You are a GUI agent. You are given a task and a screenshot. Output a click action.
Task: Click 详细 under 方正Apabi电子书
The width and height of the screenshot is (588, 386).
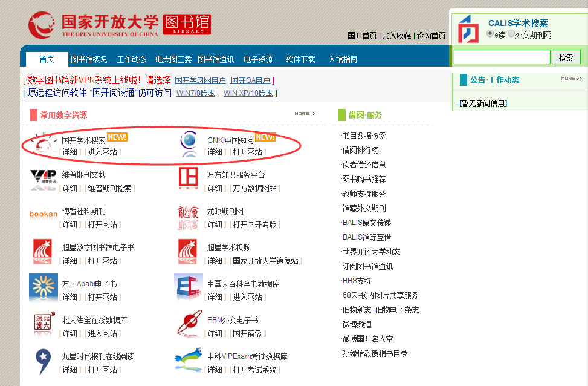69,298
